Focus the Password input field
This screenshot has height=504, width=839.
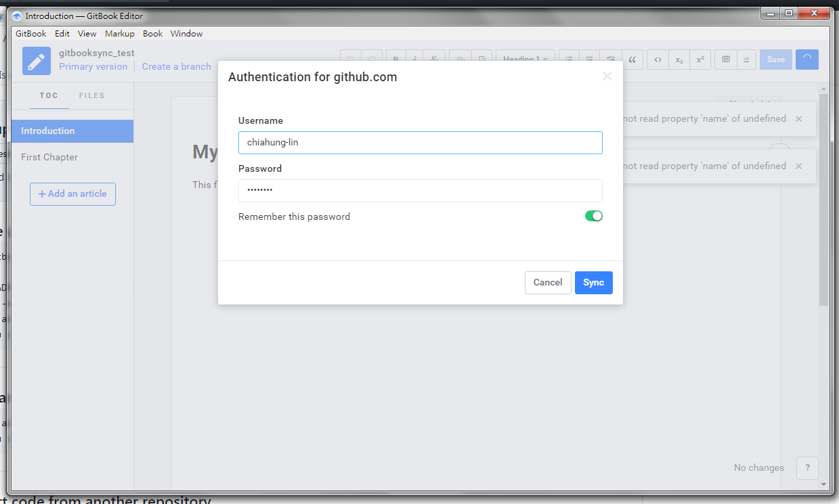pos(420,191)
